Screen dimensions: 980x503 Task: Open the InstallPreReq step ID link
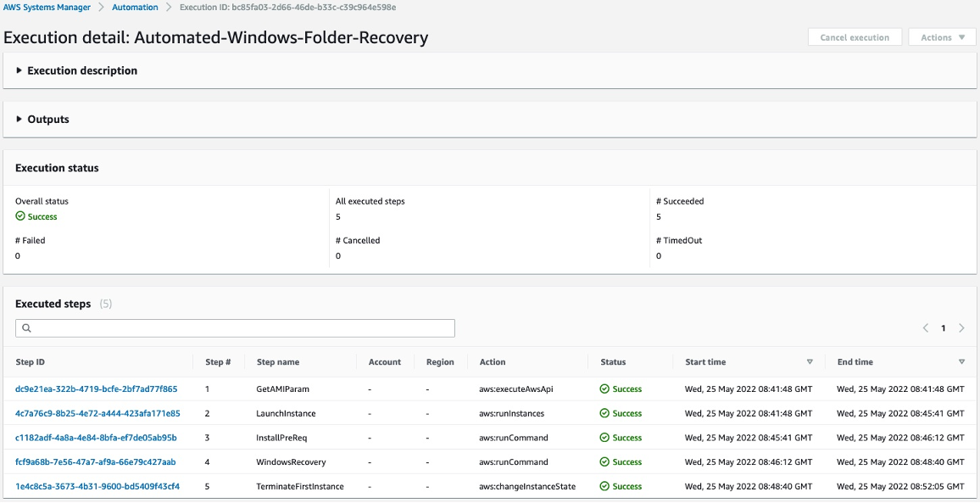tap(96, 438)
